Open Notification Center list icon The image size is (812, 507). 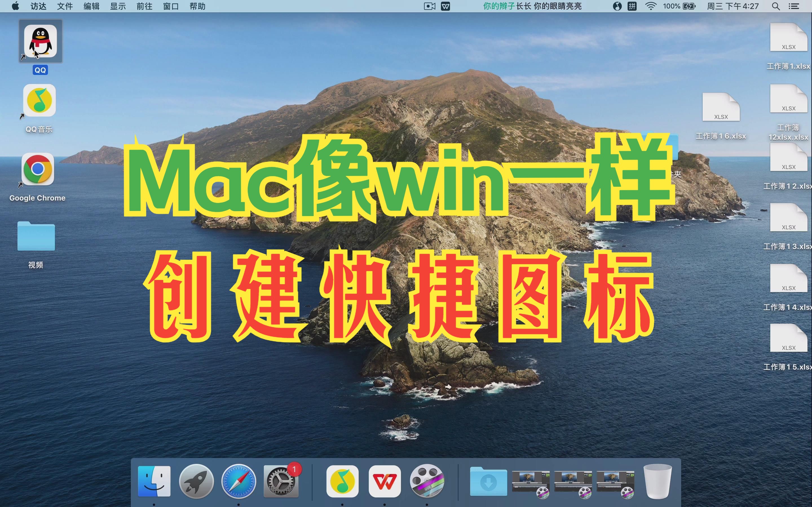794,6
